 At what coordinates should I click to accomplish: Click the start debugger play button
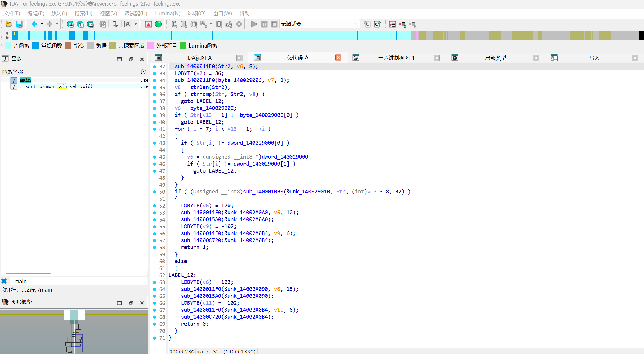(x=254, y=24)
